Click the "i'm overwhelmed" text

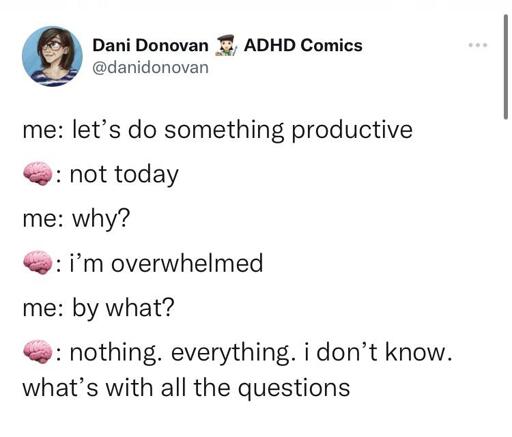tap(166, 263)
